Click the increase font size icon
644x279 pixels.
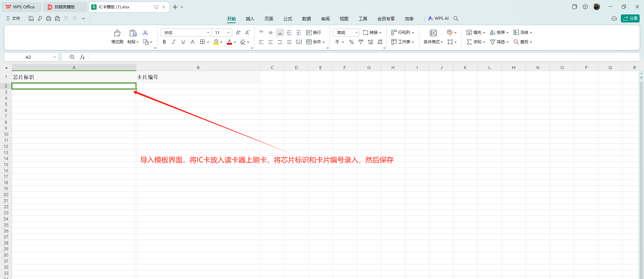(238, 33)
